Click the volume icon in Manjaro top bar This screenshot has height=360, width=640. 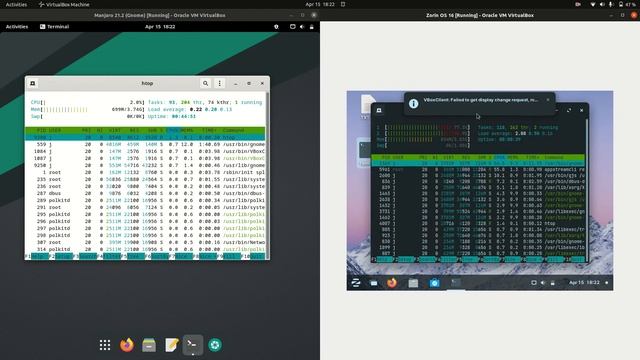click(302, 27)
